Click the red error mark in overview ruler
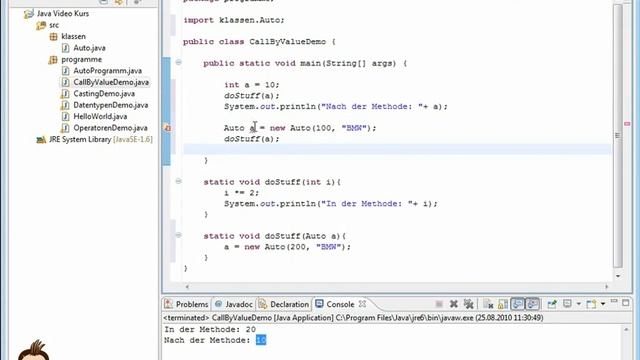Image resolution: width=640 pixels, height=360 pixels. [x=627, y=124]
